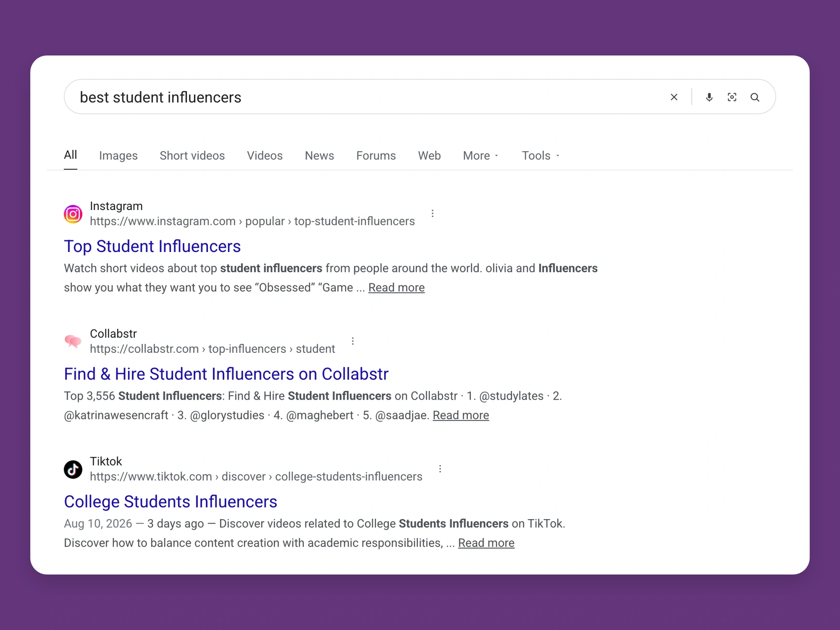This screenshot has width=840, height=630.
Task: Submit search with the magnifying glass icon
Action: (x=755, y=97)
